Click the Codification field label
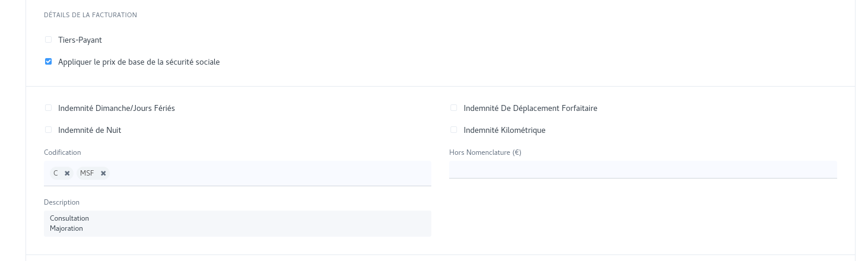 (x=62, y=152)
